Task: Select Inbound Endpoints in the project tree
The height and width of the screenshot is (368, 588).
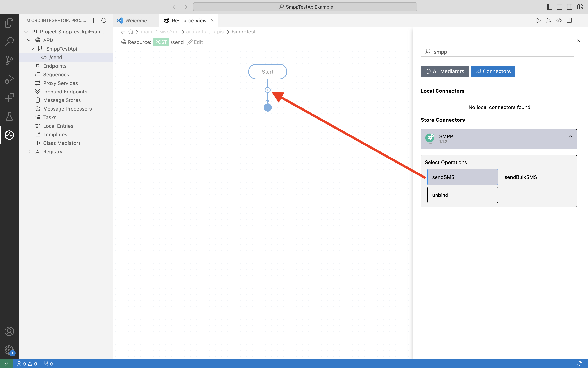Action: point(66,92)
